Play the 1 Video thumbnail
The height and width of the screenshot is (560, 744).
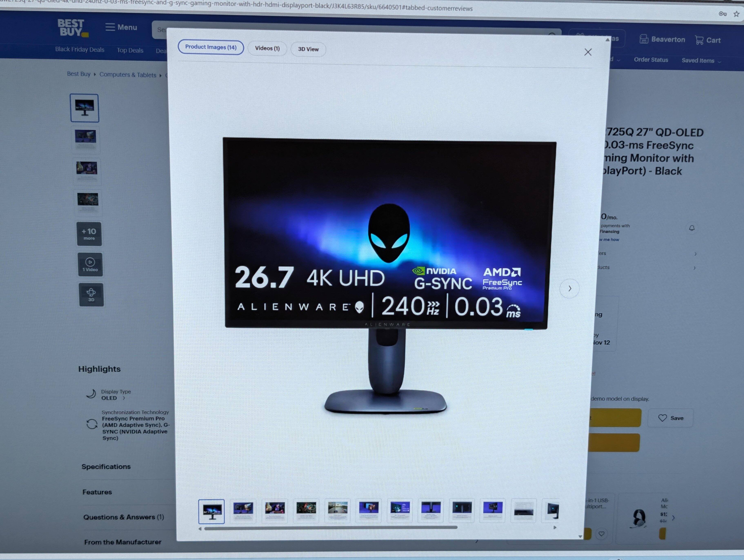tap(90, 264)
